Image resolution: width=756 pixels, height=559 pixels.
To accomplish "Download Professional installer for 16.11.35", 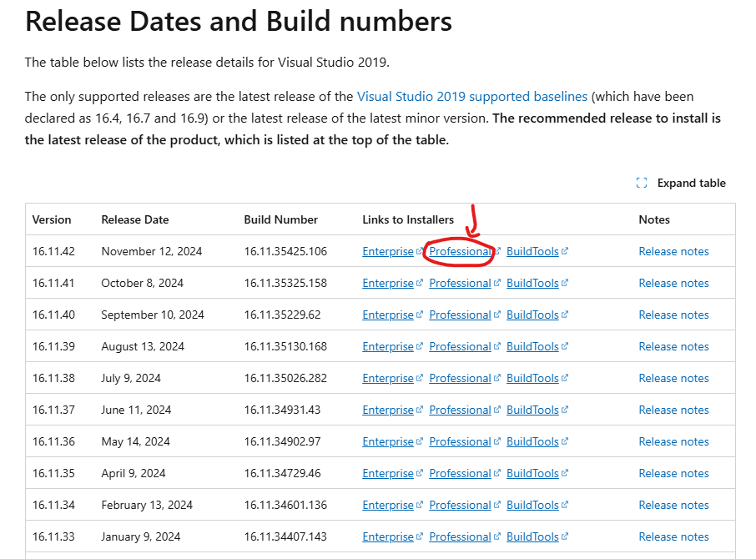I will (460, 474).
